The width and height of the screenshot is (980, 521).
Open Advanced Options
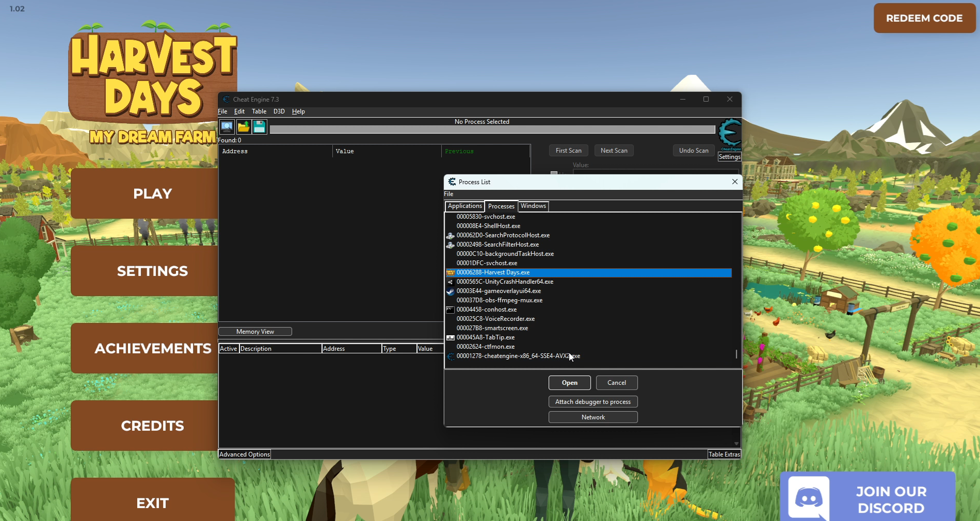[245, 454]
